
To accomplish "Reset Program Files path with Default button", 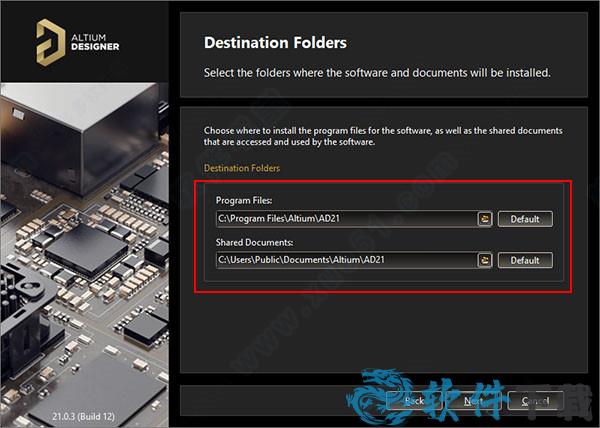I will coord(525,219).
